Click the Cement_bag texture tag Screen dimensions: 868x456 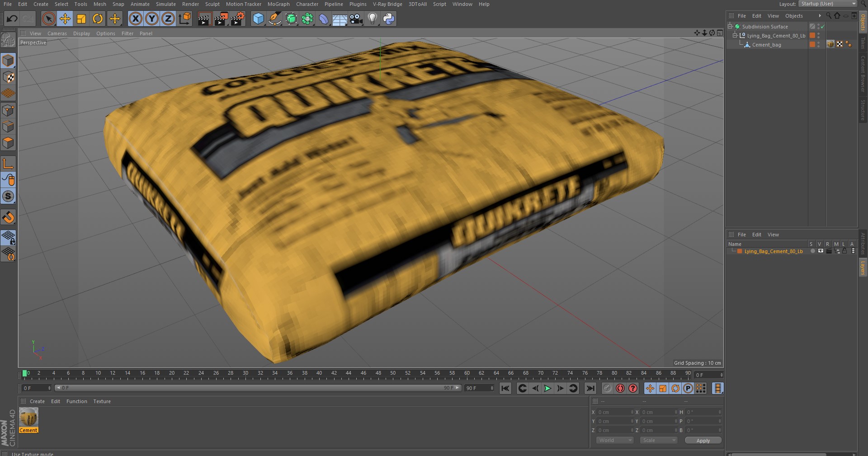[830, 44]
